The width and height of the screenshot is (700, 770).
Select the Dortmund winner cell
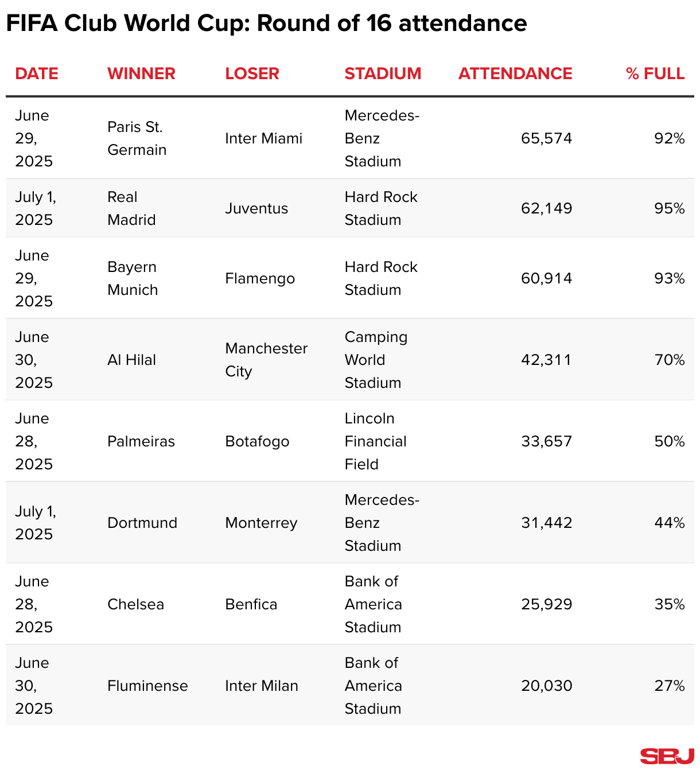[142, 523]
